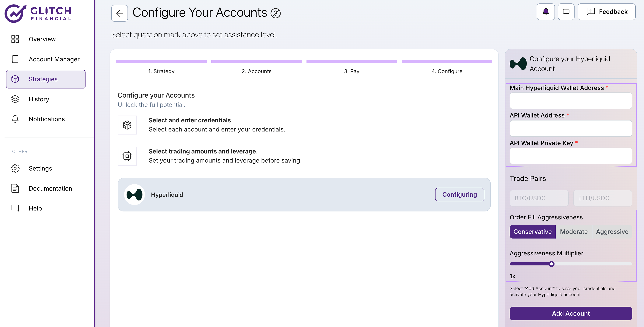
Task: Select Moderate order fill aggressiveness
Action: click(574, 232)
